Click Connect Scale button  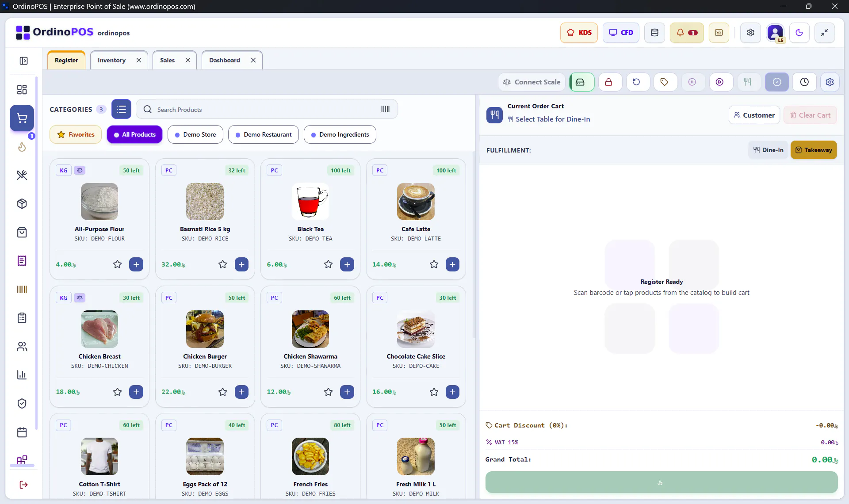click(532, 82)
